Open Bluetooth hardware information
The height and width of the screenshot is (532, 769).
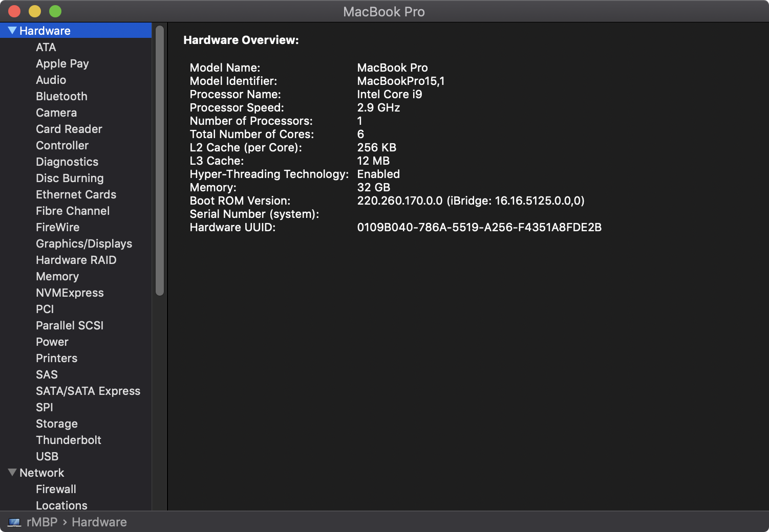pyautogui.click(x=62, y=96)
